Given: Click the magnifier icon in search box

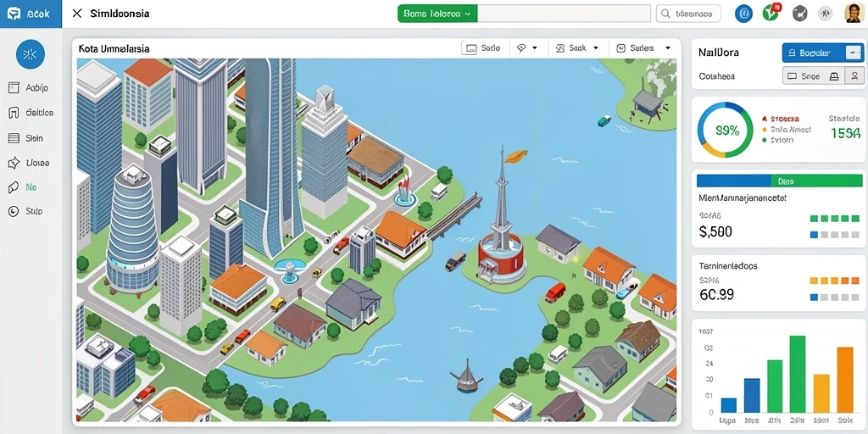Looking at the screenshot, I should (x=666, y=14).
